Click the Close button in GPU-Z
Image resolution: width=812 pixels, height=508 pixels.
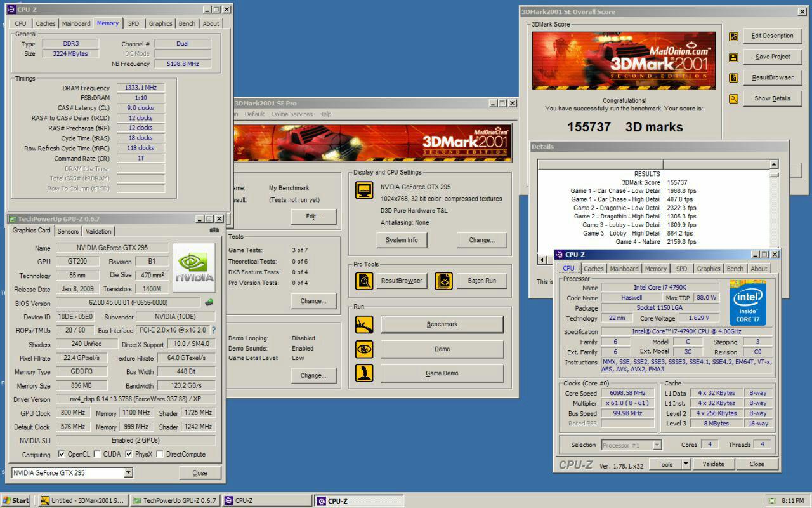click(200, 473)
